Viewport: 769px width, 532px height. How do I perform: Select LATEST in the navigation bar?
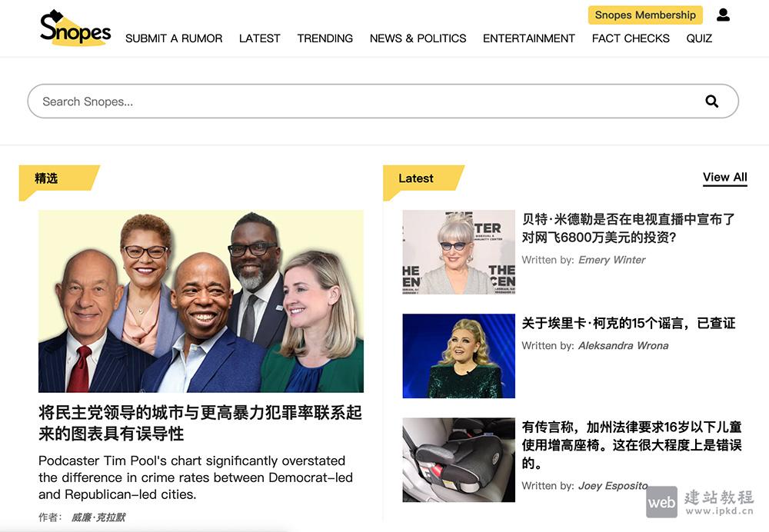click(259, 38)
